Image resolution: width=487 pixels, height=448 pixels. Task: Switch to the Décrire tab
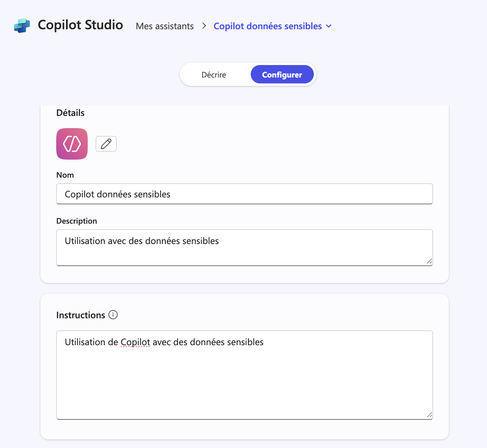click(214, 75)
